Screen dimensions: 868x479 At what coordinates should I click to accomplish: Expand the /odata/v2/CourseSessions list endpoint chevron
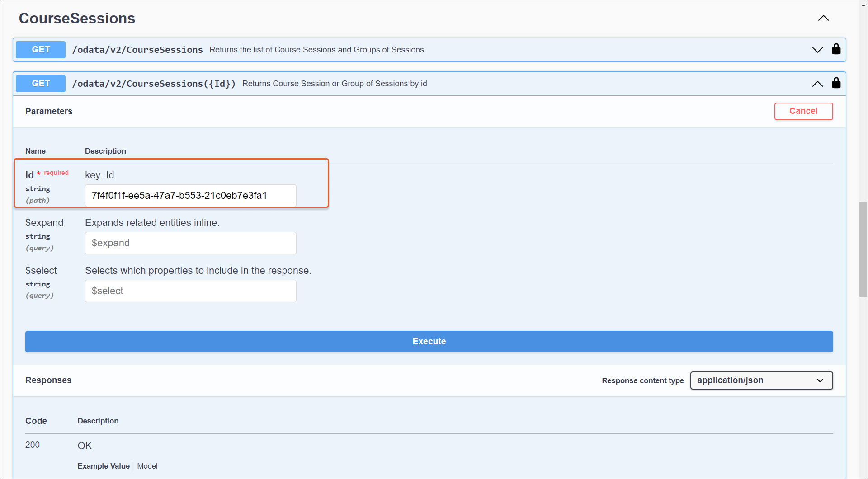tap(817, 50)
